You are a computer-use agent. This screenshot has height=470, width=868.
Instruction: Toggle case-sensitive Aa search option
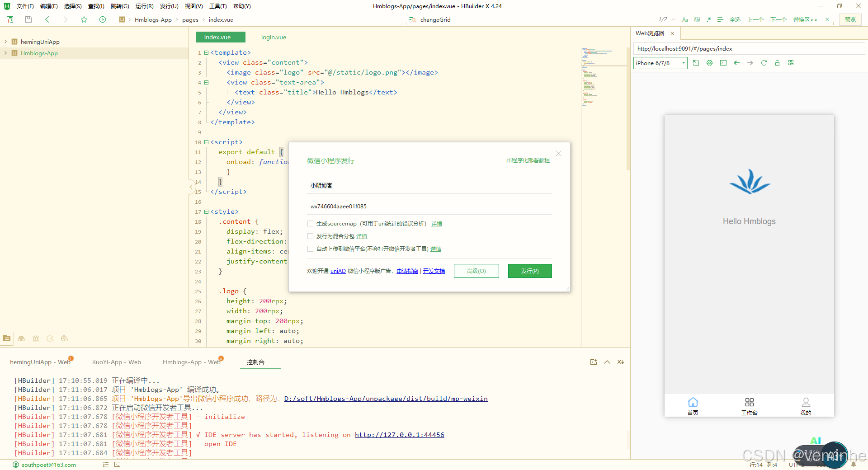coord(685,19)
